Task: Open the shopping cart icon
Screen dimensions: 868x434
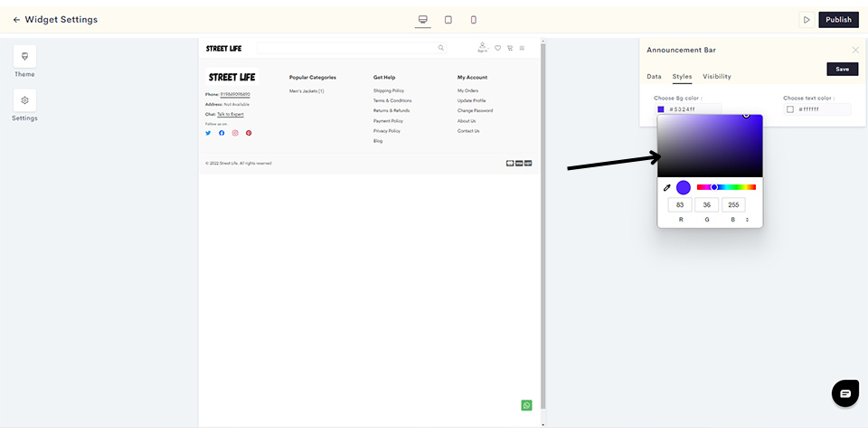Action: coord(510,48)
